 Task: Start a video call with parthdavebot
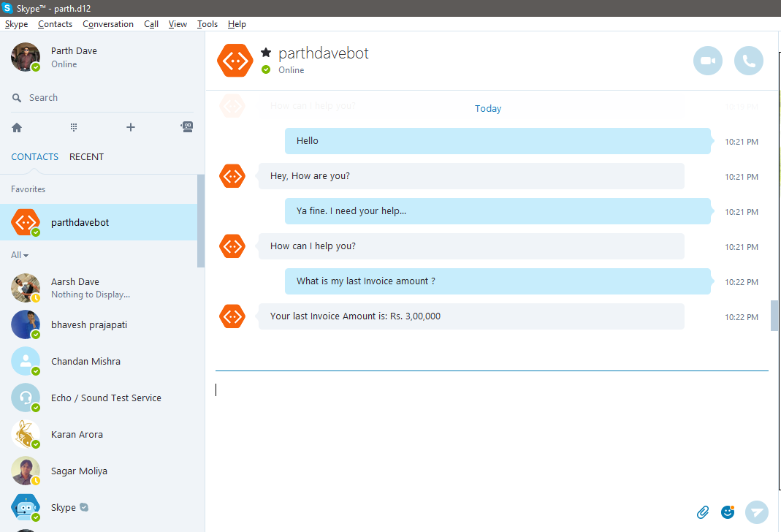(x=707, y=61)
